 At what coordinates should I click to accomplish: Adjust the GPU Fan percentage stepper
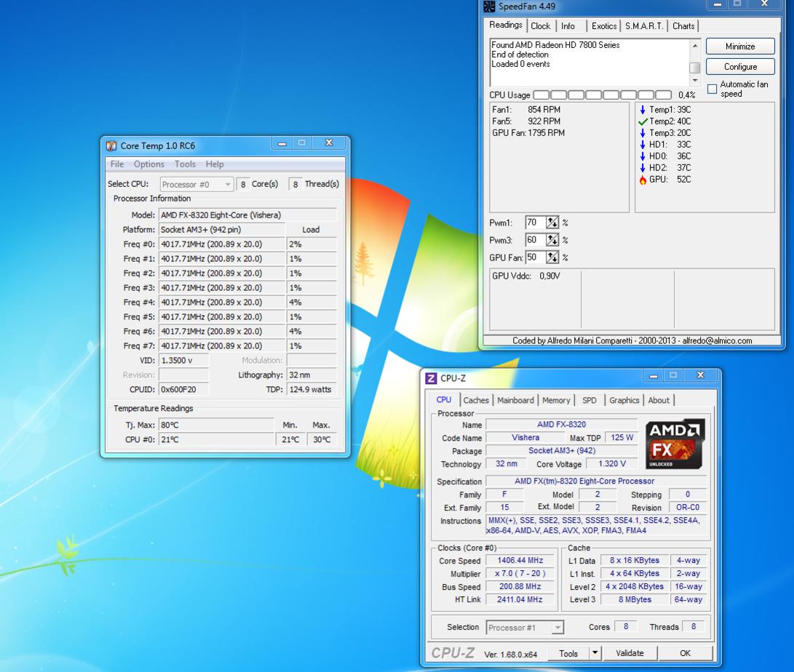(552, 257)
